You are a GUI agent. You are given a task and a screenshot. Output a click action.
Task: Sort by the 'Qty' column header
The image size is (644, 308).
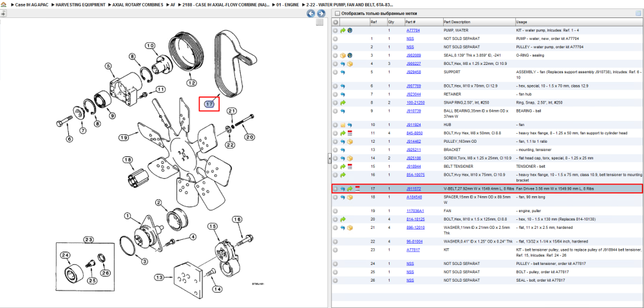pyautogui.click(x=395, y=22)
